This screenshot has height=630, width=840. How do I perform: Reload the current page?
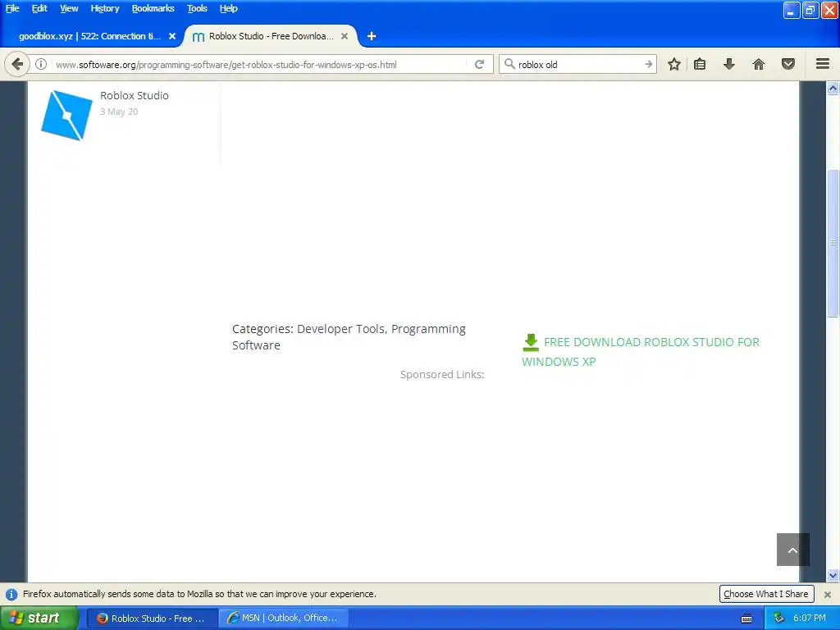coord(479,64)
